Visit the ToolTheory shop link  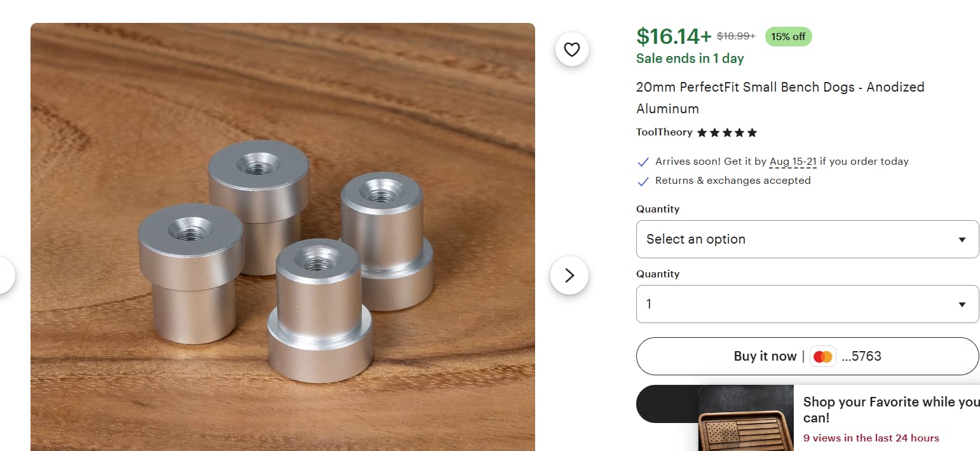[x=664, y=132]
